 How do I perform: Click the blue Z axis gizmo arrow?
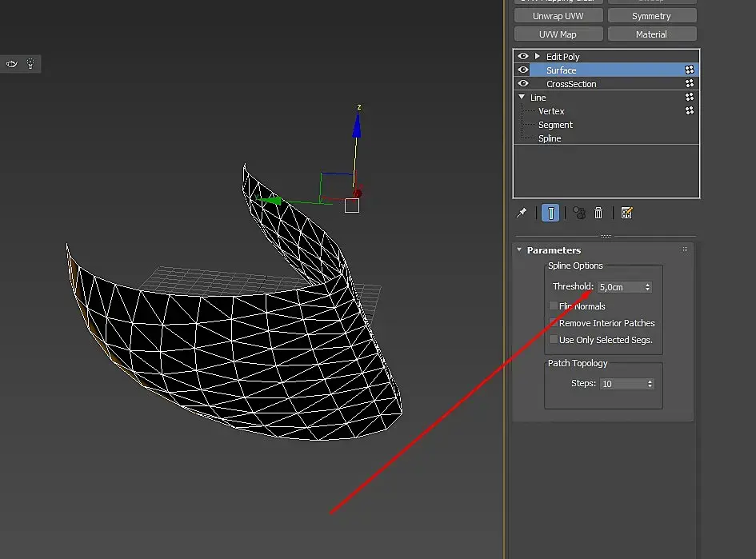tap(357, 126)
